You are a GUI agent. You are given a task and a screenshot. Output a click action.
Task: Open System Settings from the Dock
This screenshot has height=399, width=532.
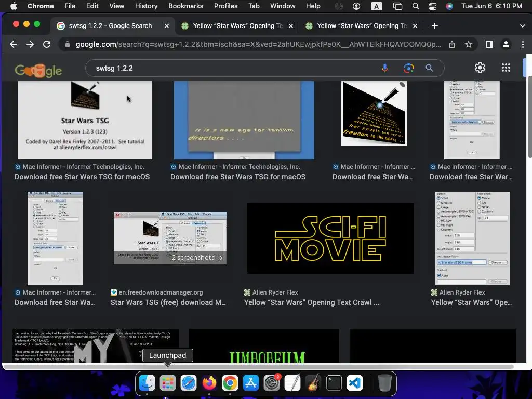coord(272,383)
